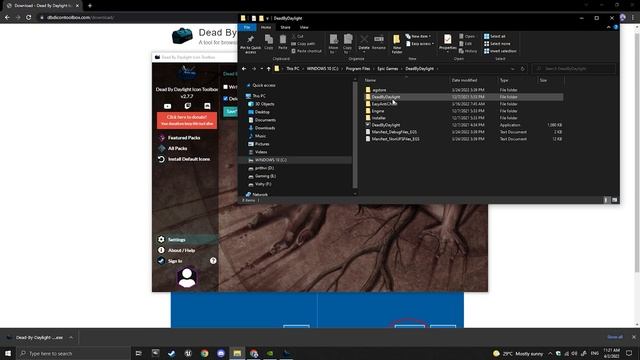Open About / Help in Icon Toolbox
The height and width of the screenshot is (360, 640).
point(181,250)
